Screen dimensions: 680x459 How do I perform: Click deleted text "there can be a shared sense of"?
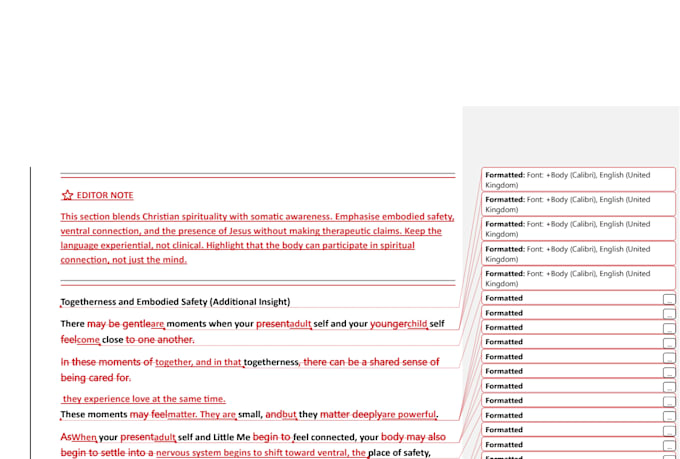tap(371, 362)
